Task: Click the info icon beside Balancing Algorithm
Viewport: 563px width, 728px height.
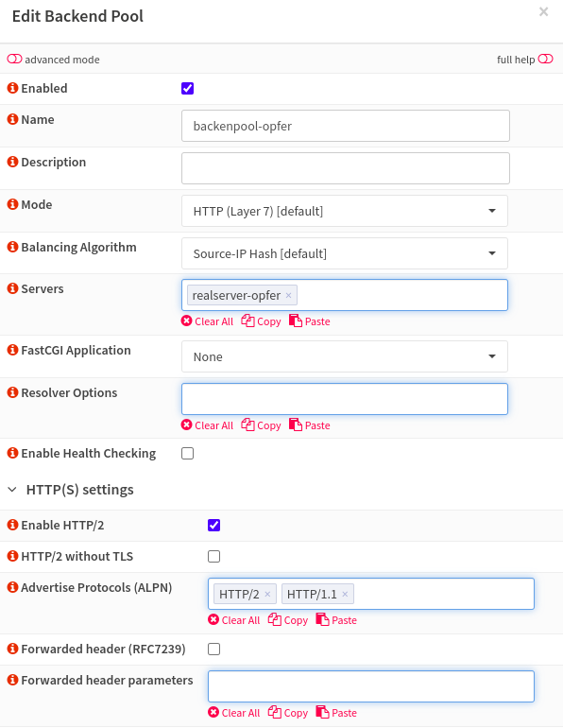Action: pyautogui.click(x=13, y=247)
